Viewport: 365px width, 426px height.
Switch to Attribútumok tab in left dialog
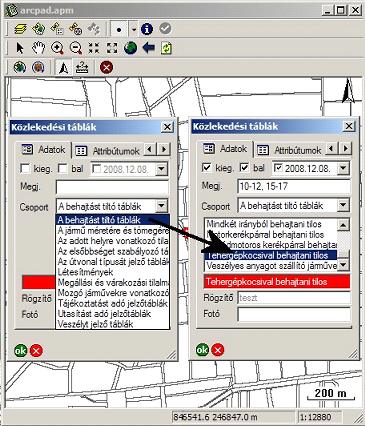coord(108,151)
